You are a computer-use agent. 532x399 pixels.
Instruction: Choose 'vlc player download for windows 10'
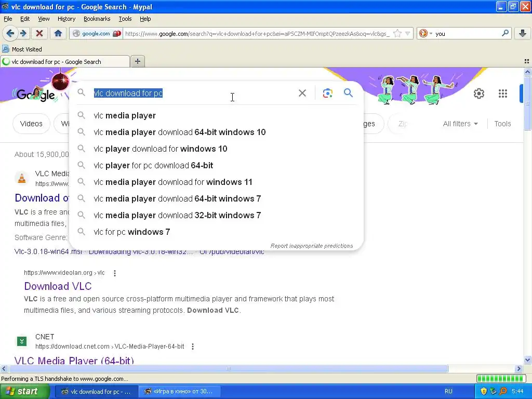[216, 149]
